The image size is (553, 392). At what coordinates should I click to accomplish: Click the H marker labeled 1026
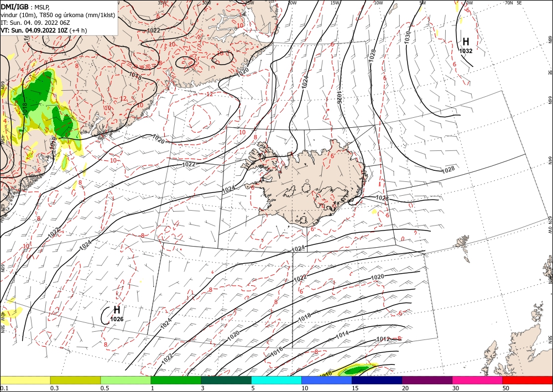(x=117, y=310)
